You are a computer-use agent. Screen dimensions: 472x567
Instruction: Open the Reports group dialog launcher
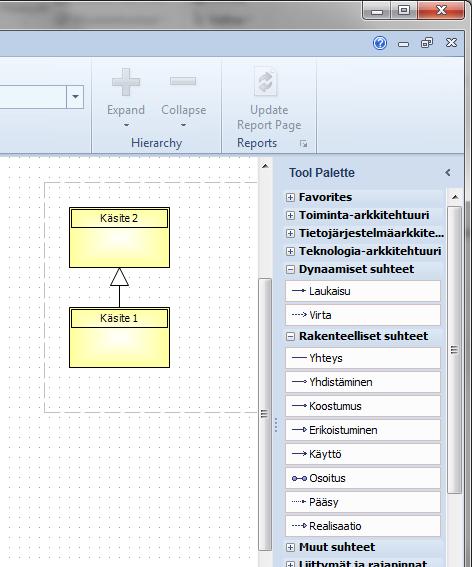(303, 144)
